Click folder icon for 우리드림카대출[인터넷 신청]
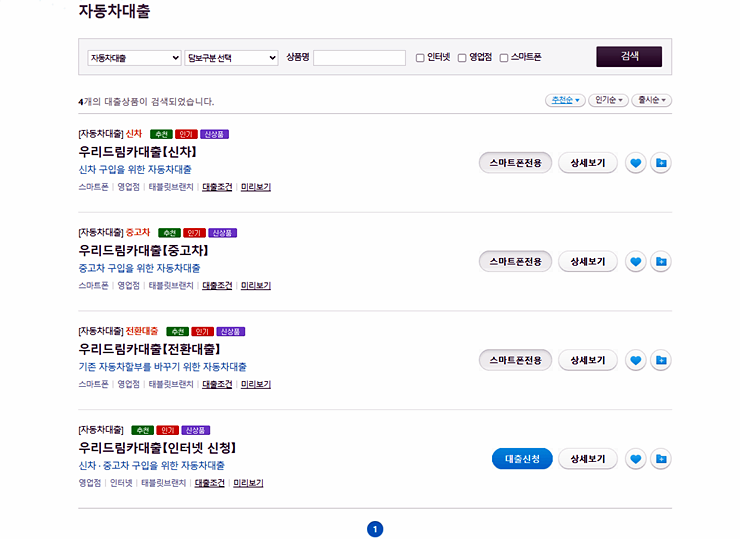 661,459
